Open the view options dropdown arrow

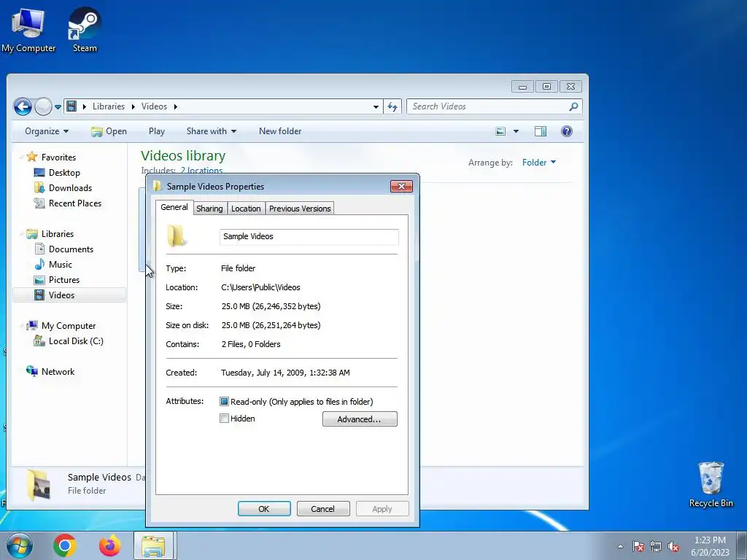pyautogui.click(x=516, y=131)
